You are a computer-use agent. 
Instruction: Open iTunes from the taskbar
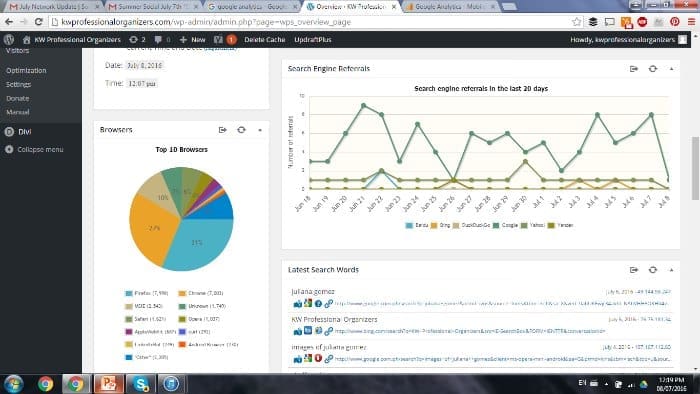click(x=171, y=384)
